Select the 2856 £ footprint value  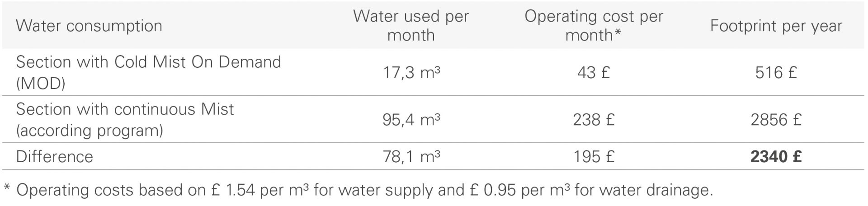[776, 120]
